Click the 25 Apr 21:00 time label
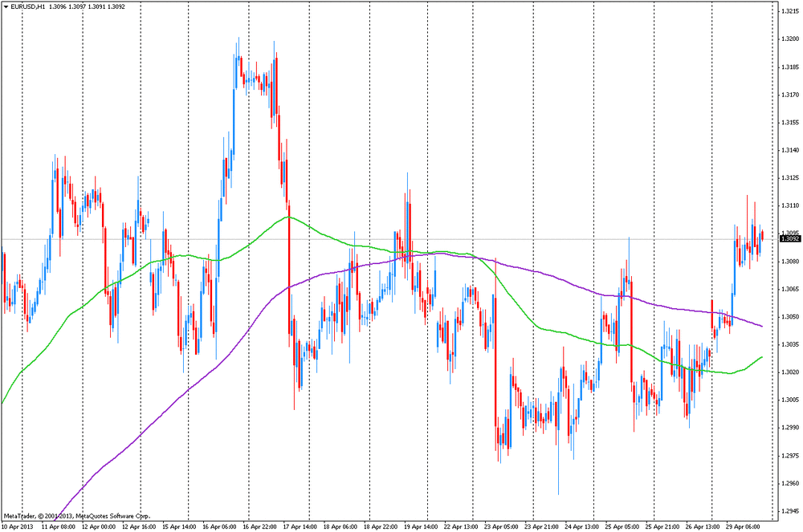This screenshot has width=803, height=532. coord(662,526)
